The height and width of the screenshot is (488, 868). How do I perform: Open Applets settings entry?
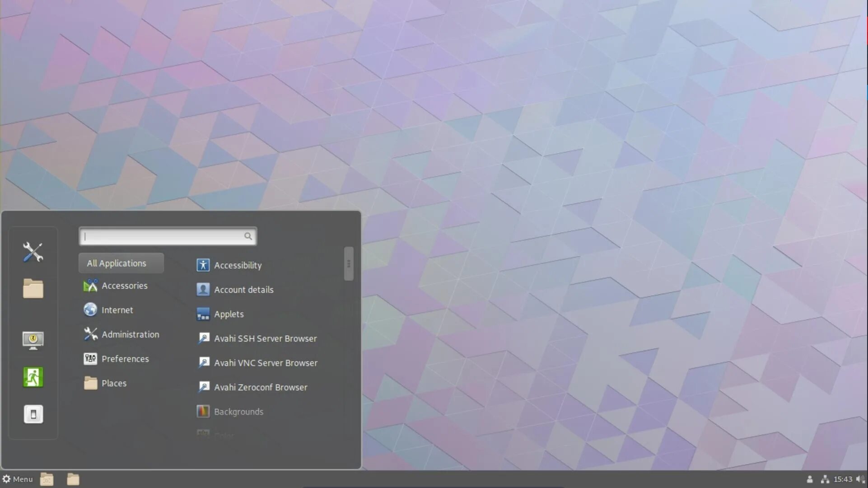[x=229, y=314]
